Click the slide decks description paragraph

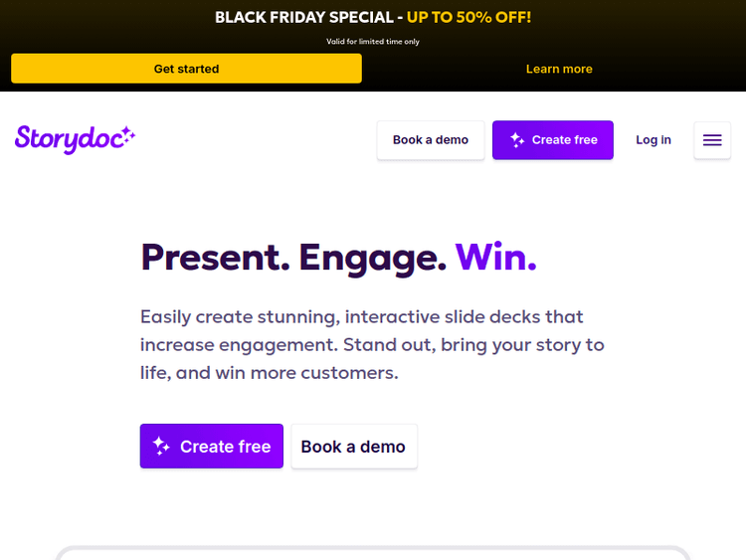click(x=372, y=345)
